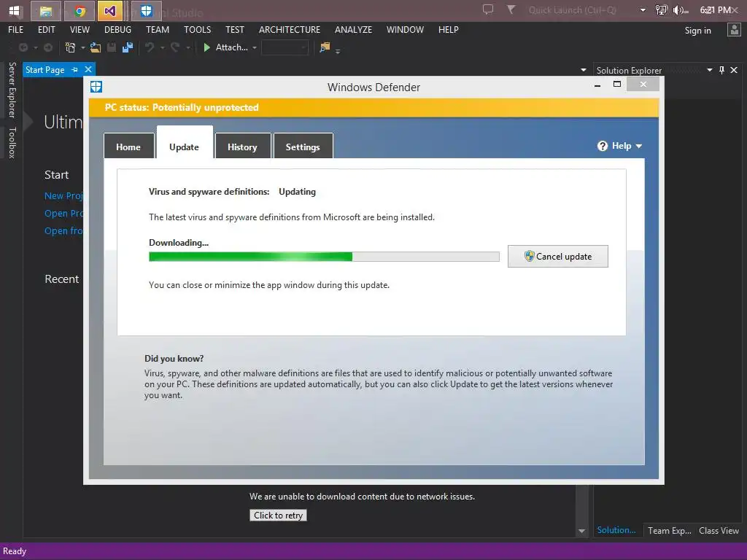Click the Open Project link on Start Page
This screenshot has height=560, width=747.
click(64, 214)
